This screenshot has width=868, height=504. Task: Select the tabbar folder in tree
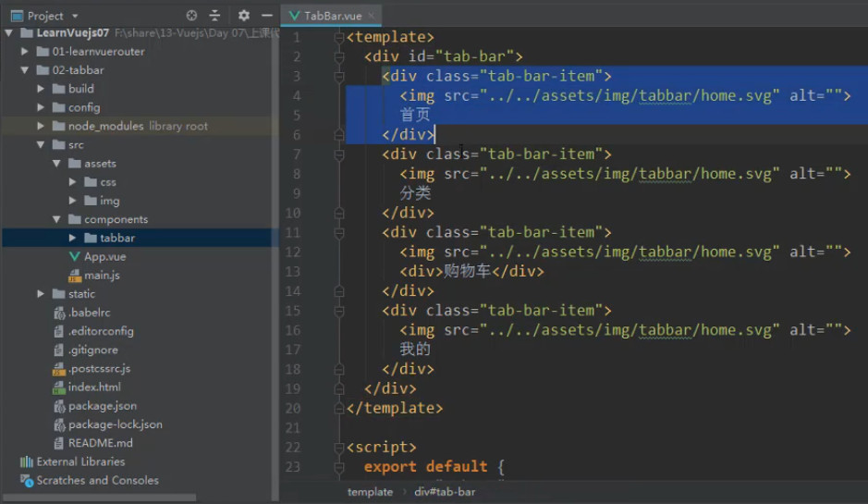point(117,239)
